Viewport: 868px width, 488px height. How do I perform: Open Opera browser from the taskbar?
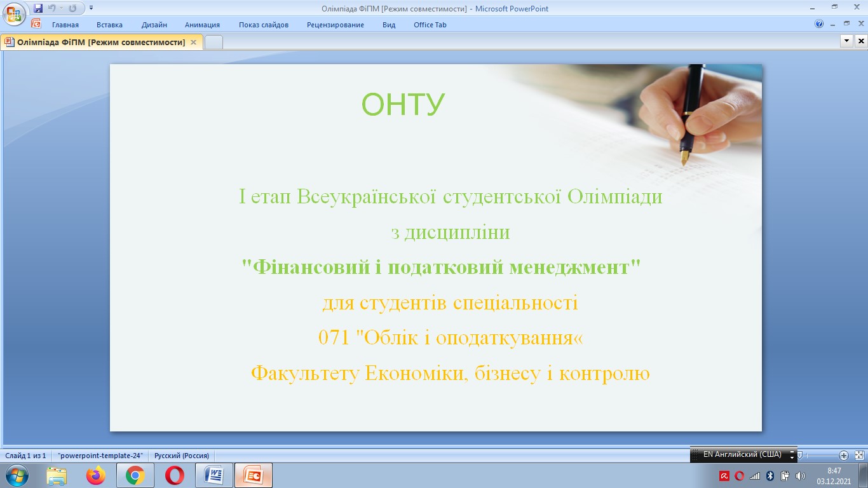coord(175,475)
